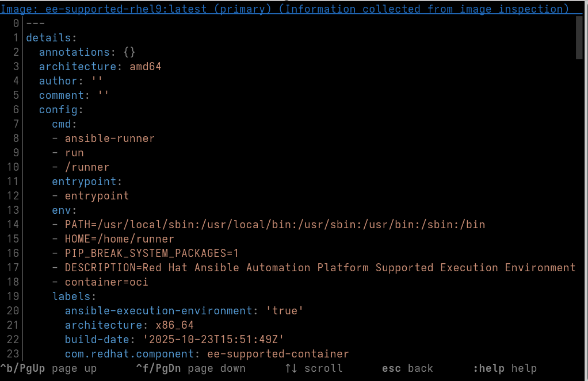Click the PIP_BREAK_SYSTEM_PACKAGES=1 entry
This screenshot has width=588, height=381.
[152, 253]
